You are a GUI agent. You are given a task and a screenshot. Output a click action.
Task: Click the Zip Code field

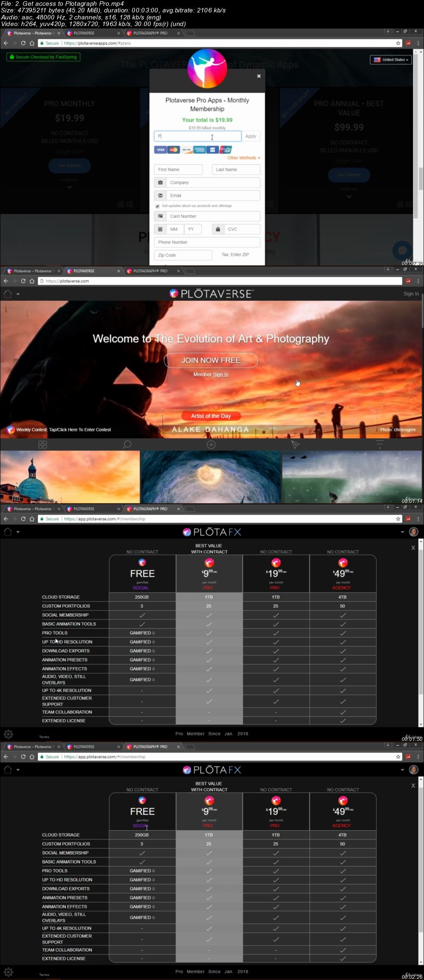pos(183,255)
